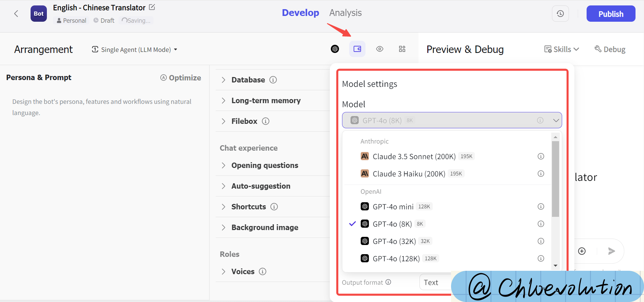This screenshot has height=302, width=644.
Task: Show info for GPT-4o (128K) model
Action: 541,258
